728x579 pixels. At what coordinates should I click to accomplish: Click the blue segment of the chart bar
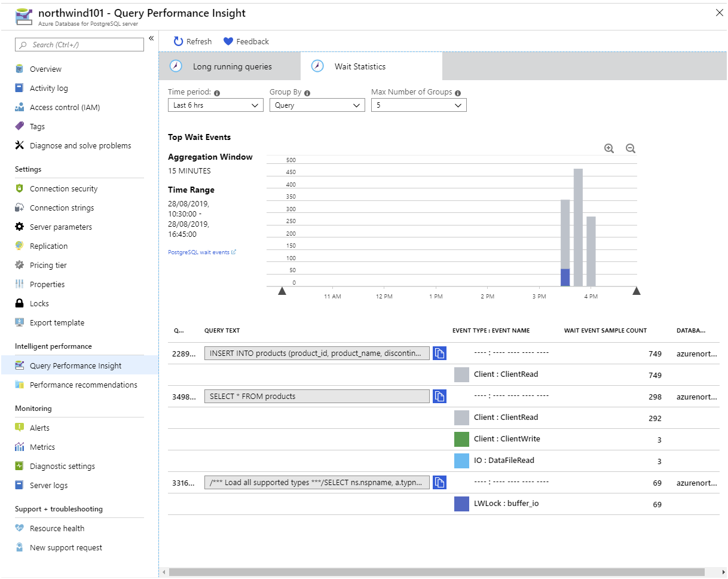(565, 278)
